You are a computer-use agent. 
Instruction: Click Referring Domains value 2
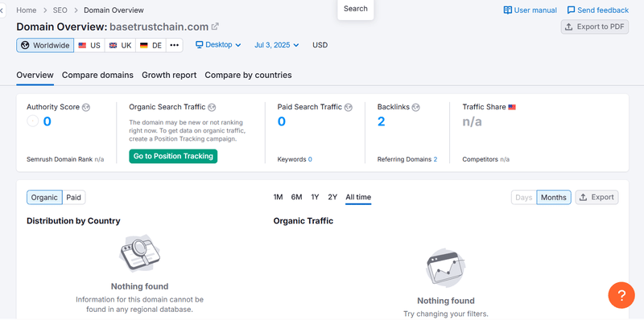[x=436, y=159]
